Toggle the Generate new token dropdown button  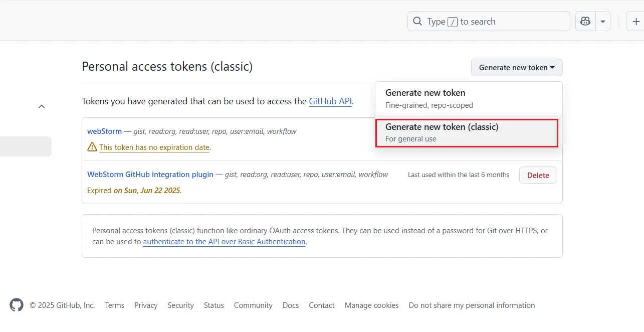click(516, 68)
